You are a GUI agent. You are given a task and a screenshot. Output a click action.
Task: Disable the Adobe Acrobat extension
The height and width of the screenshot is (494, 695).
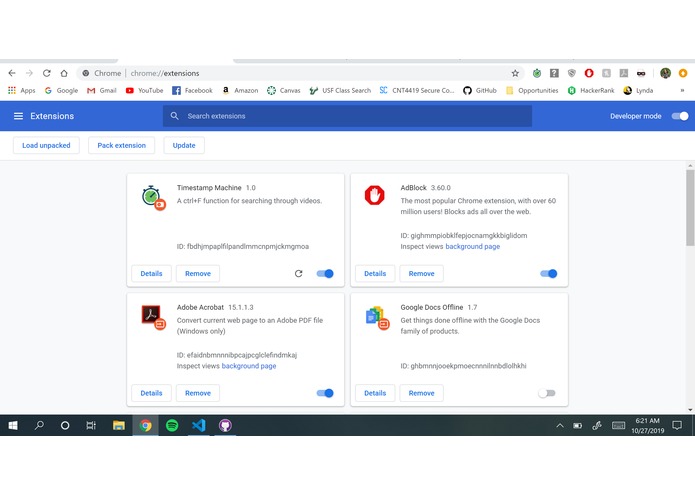click(325, 393)
